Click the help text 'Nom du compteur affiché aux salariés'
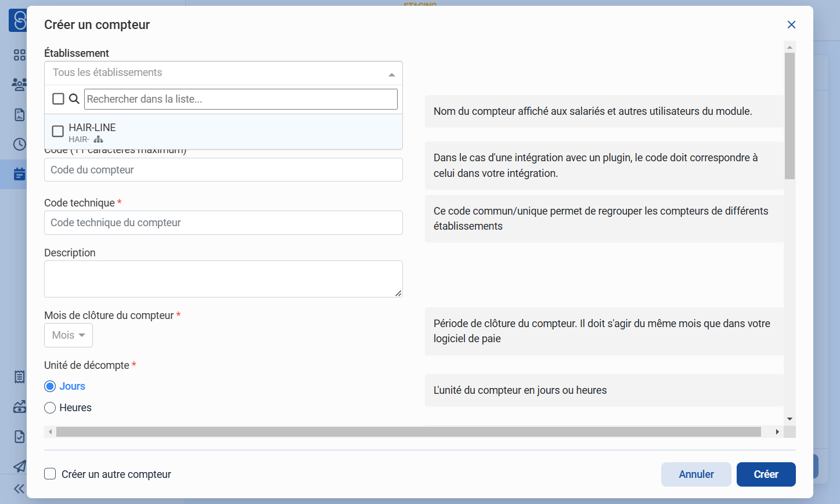The image size is (840, 504). (593, 111)
